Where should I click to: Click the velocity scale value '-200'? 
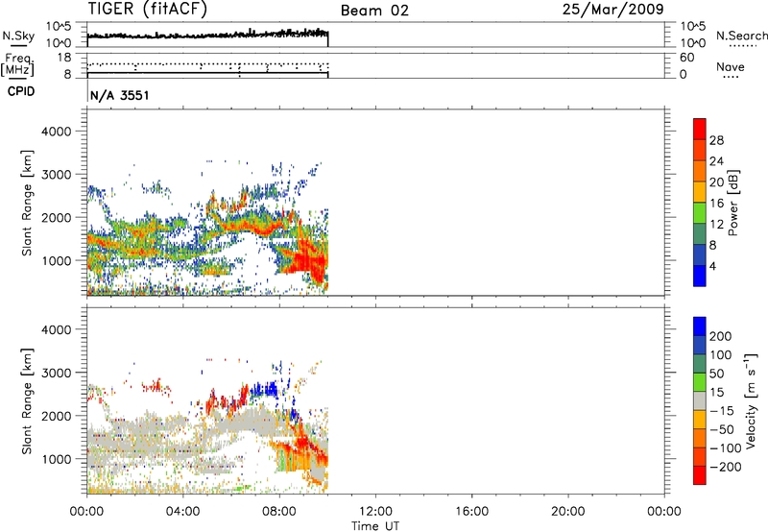click(x=726, y=467)
